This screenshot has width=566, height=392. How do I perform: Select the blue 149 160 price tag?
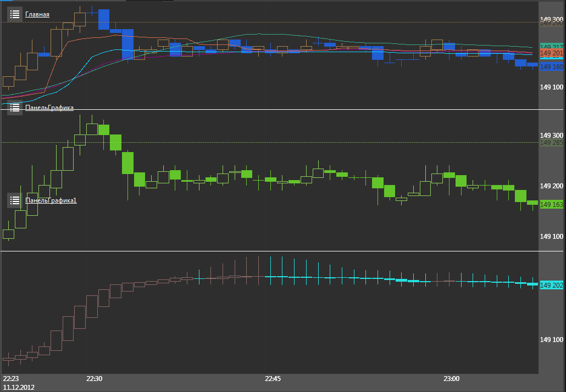(x=552, y=67)
